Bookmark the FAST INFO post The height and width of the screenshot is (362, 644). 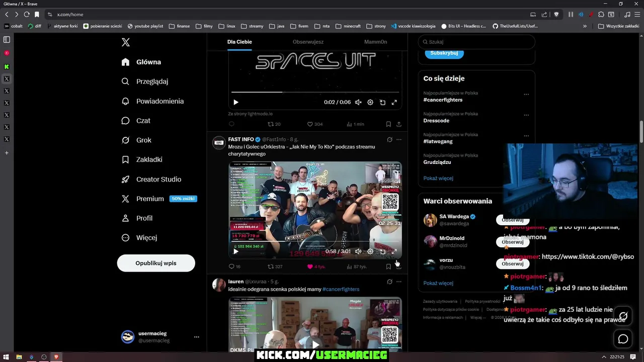tap(388, 266)
